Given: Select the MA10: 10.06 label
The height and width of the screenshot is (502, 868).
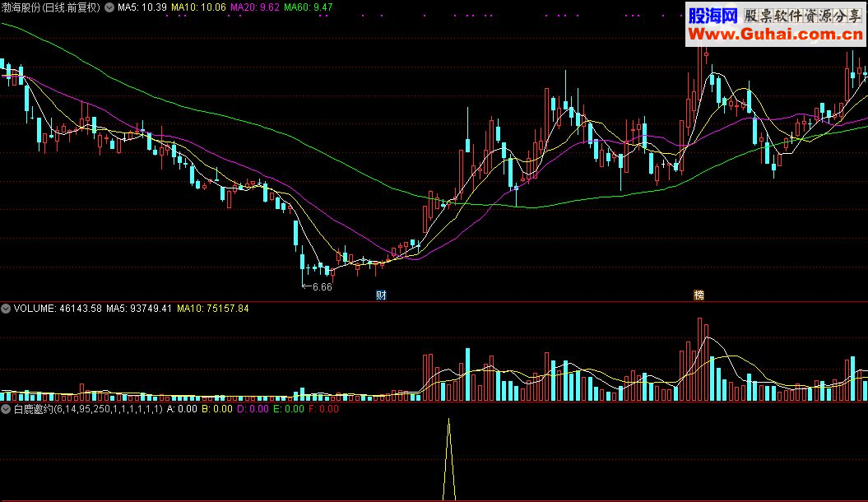Looking at the screenshot, I should click(199, 7).
